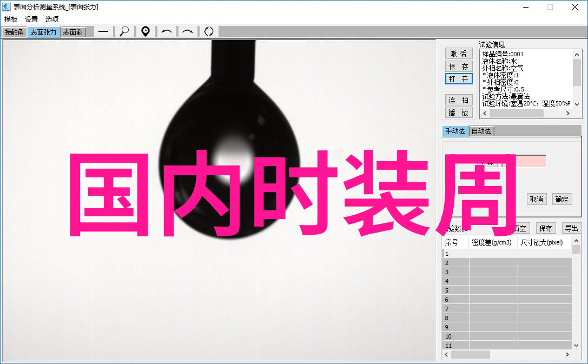Click the 试验方法:悬滴法 line
Image resolution: width=588 pixels, height=364 pixels.
(506, 96)
